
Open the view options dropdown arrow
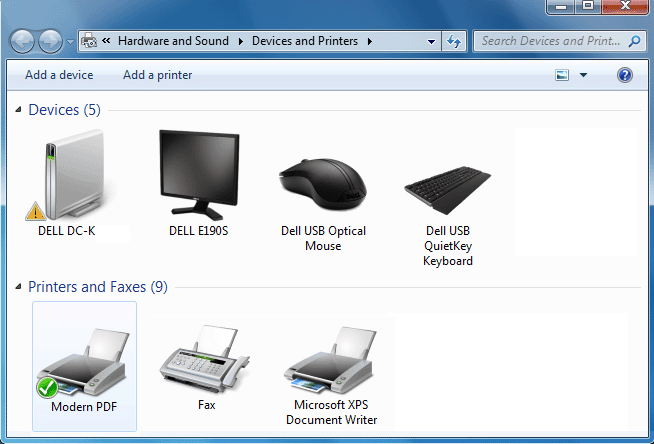[583, 75]
